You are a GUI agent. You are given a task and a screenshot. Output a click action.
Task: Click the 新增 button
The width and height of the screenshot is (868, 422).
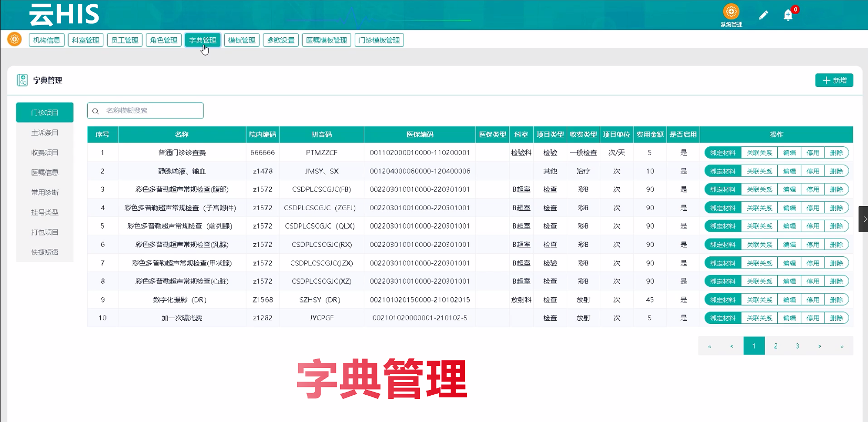point(834,80)
